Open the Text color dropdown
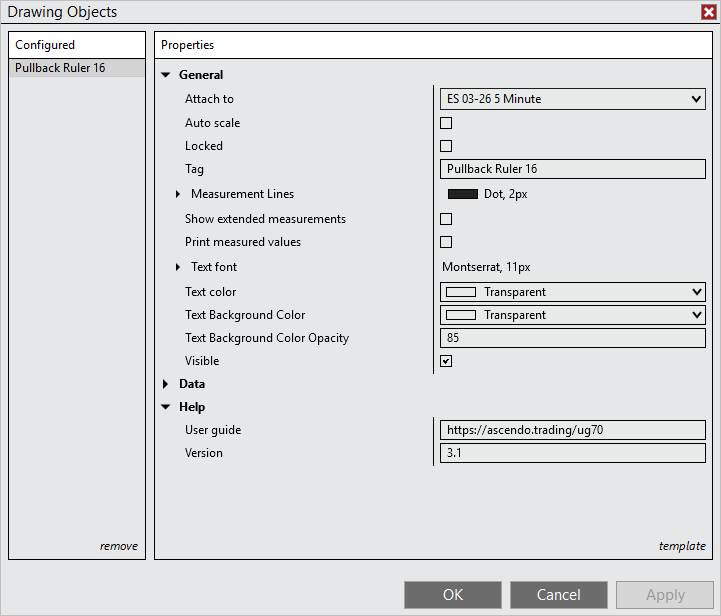Screen dimensions: 721x616 tap(572, 292)
